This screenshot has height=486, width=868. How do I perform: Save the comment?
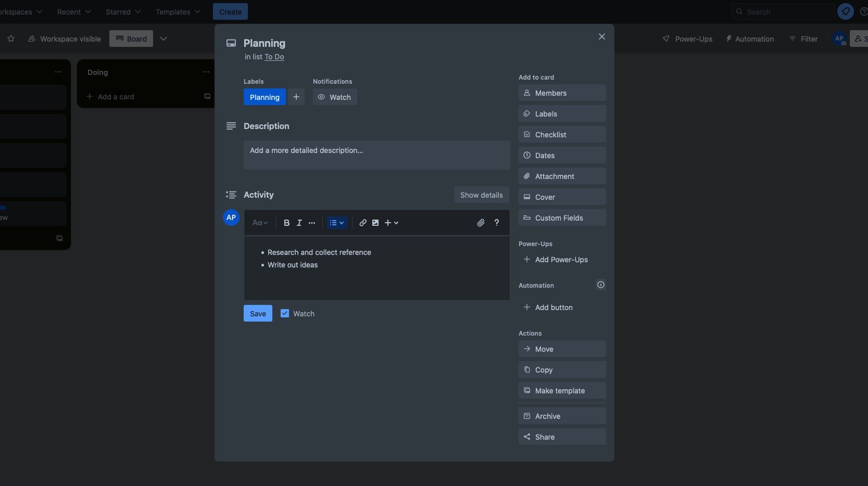coord(258,313)
